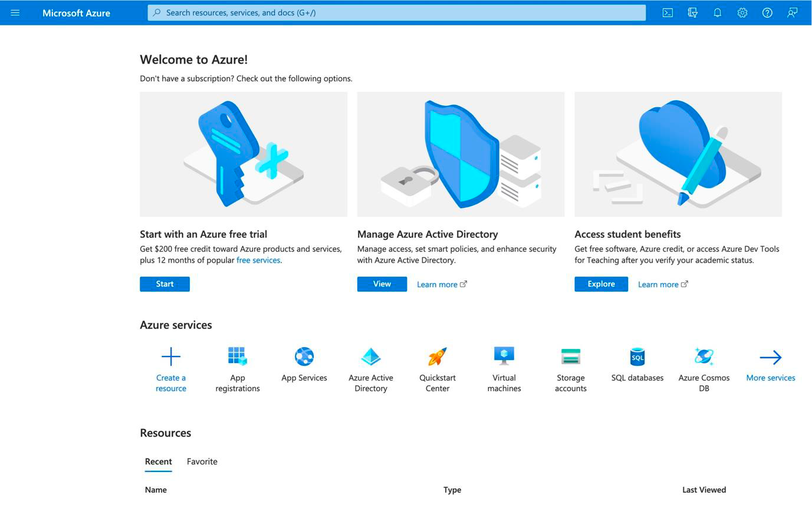The image size is (812, 512).
Task: Click the Azure services section heading
Action: [176, 325]
